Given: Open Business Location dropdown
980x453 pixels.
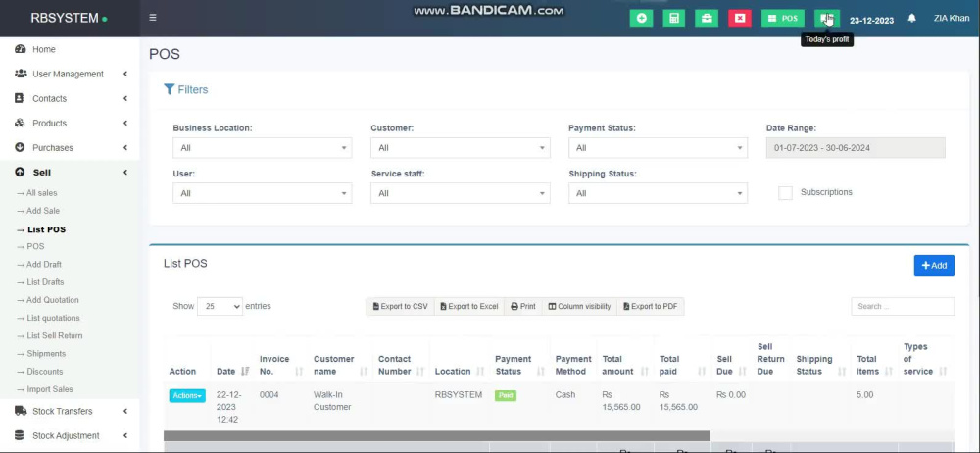Looking at the screenshot, I should click(x=263, y=148).
